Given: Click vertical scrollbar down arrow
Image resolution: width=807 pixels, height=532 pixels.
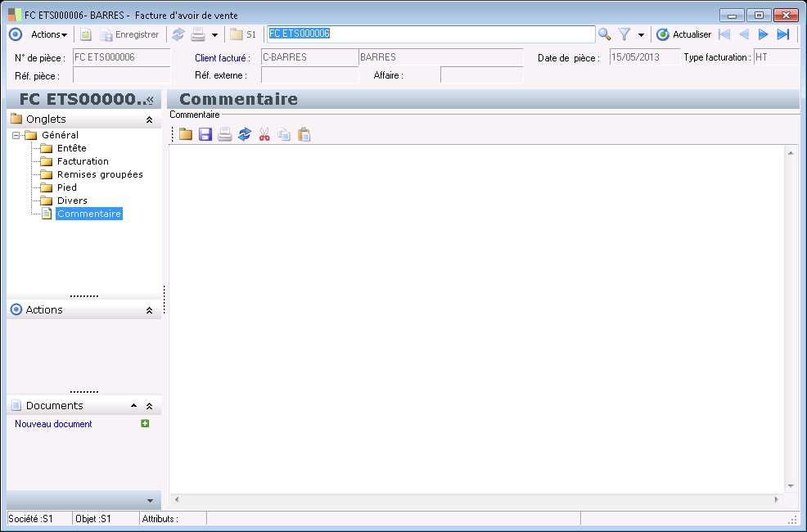Looking at the screenshot, I should point(791,486).
